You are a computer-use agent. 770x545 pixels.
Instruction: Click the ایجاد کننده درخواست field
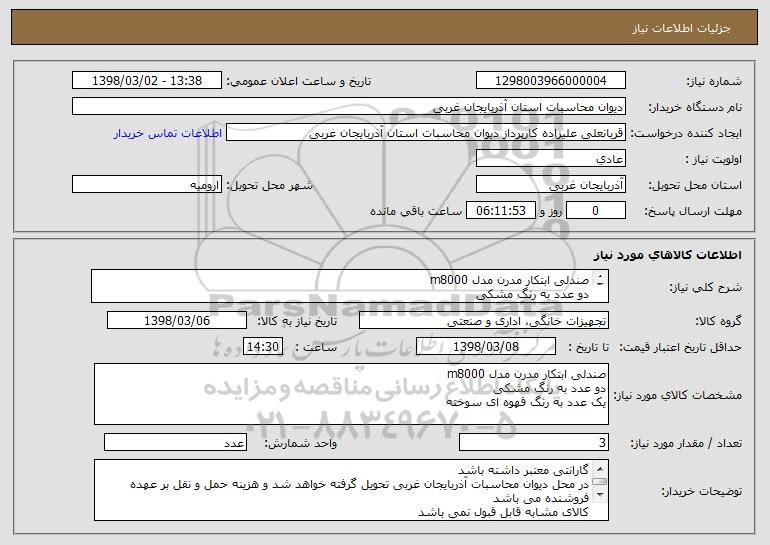(x=426, y=133)
